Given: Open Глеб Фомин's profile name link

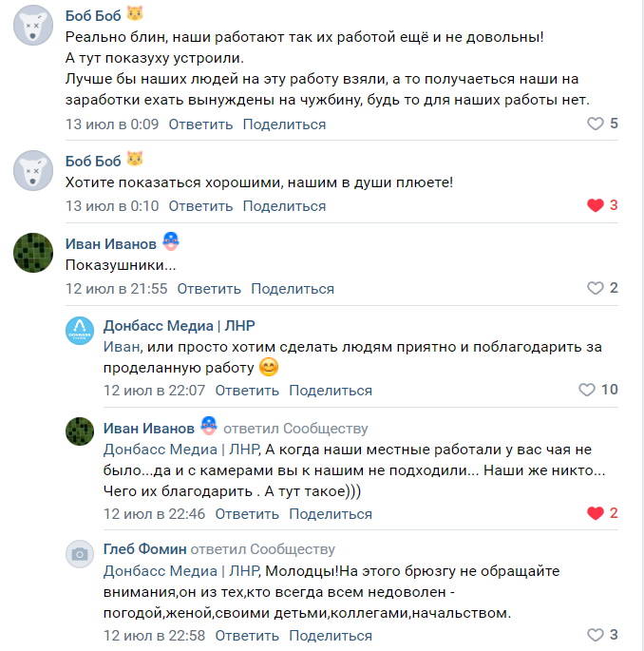Looking at the screenshot, I should click(x=144, y=549).
